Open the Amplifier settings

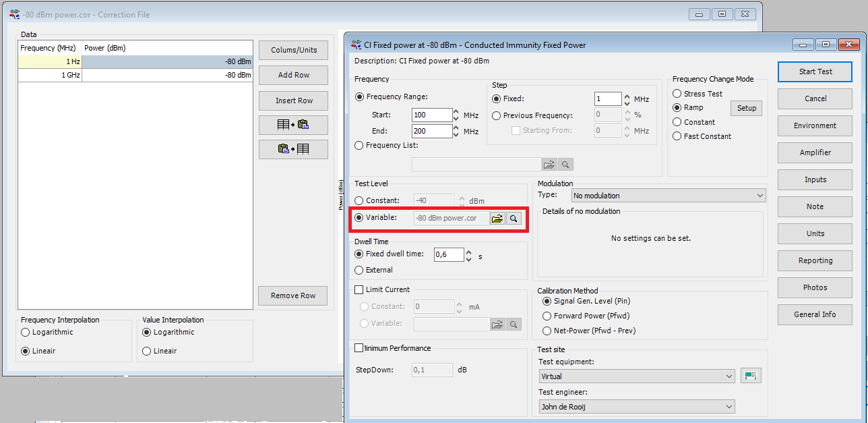coord(815,152)
